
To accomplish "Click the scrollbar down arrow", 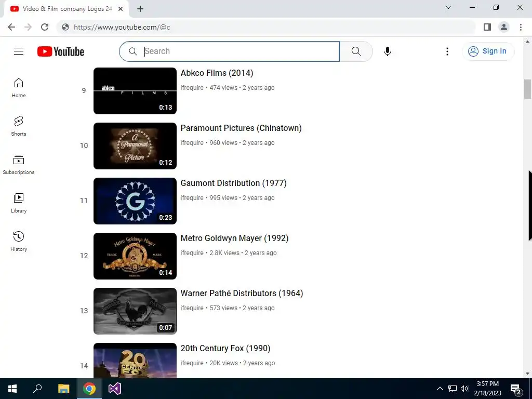I will pyautogui.click(x=527, y=374).
